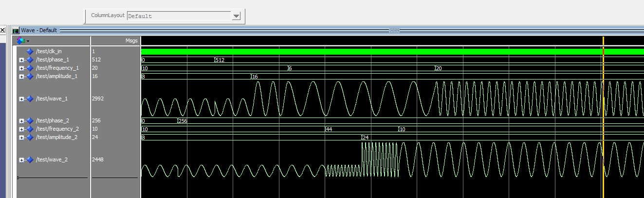Open the signal pane object icon menu
The height and width of the screenshot is (198, 644).
point(22,41)
